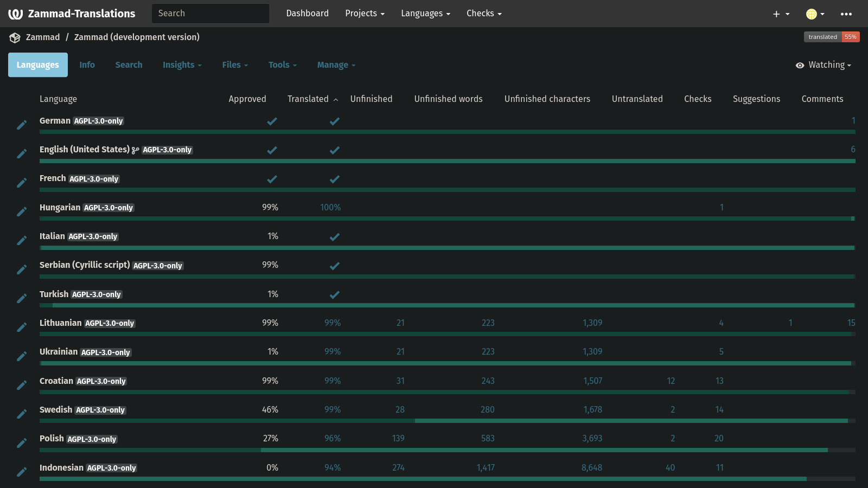Image resolution: width=868 pixels, height=488 pixels.
Task: Click the Swedish progress bar
Action: (448, 421)
